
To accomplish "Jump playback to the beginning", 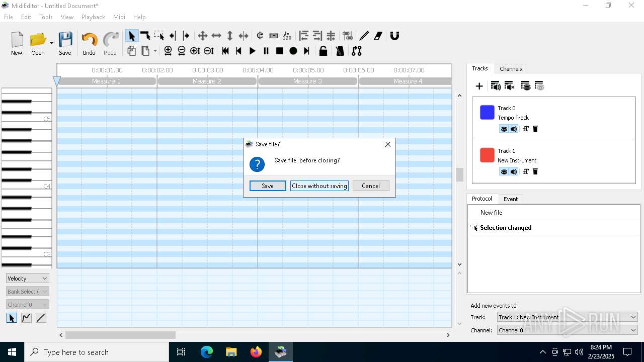I will click(x=225, y=51).
